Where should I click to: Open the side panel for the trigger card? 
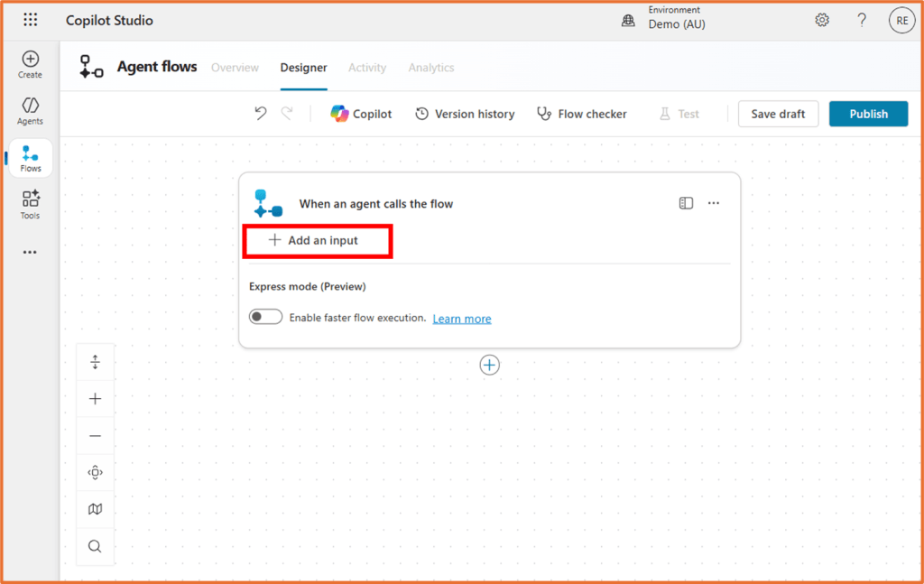point(686,203)
